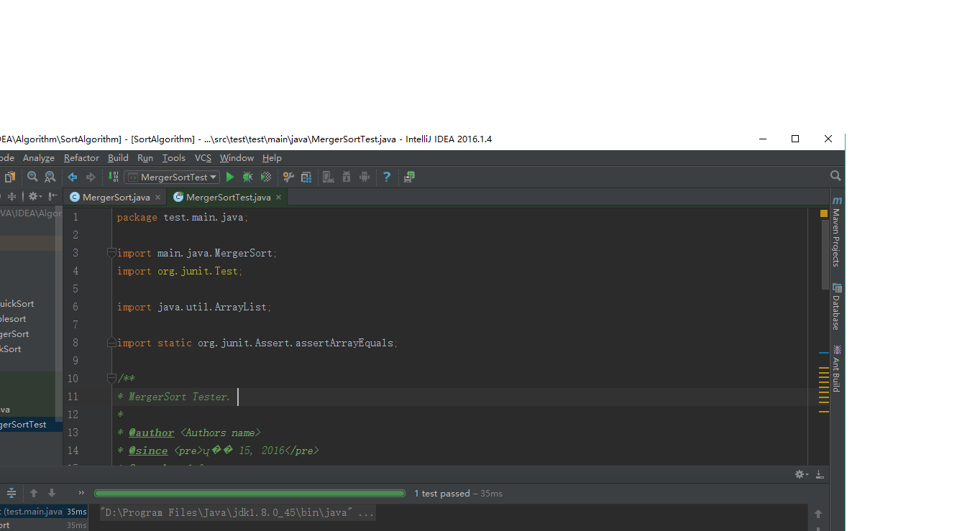This screenshot has height=531, width=980.
Task: Open the Tools menu
Action: (173, 158)
